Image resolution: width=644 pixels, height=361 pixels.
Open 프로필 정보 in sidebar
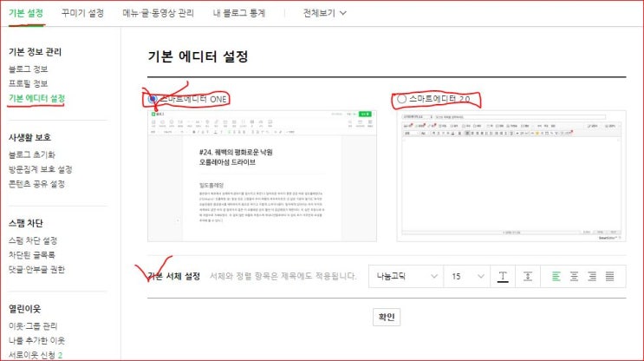pos(29,83)
